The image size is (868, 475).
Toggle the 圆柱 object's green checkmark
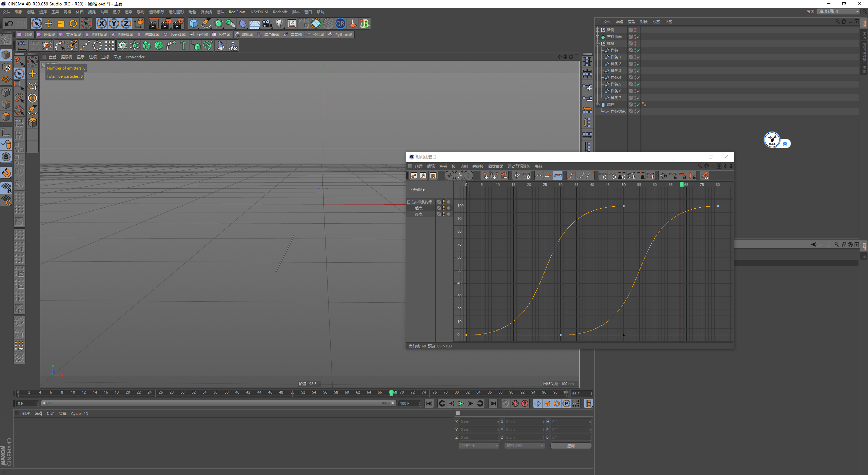coord(638,104)
